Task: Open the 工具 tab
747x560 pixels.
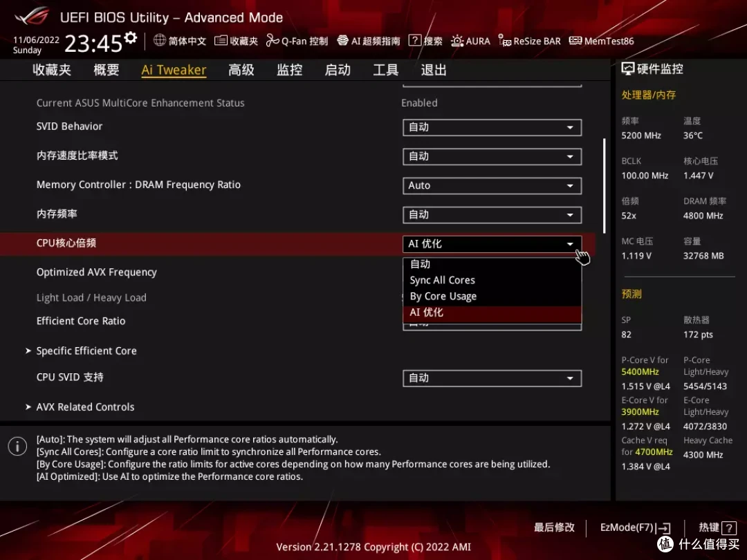Action: click(x=386, y=70)
